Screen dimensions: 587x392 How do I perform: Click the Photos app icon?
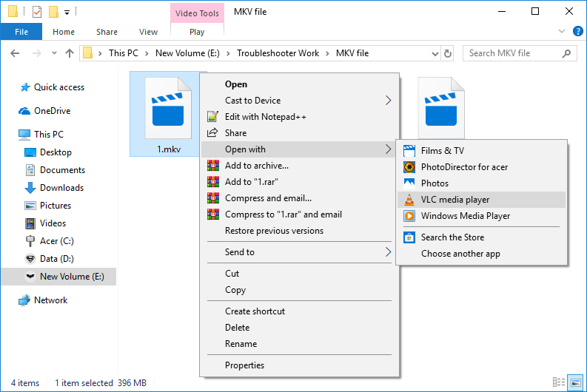(409, 183)
